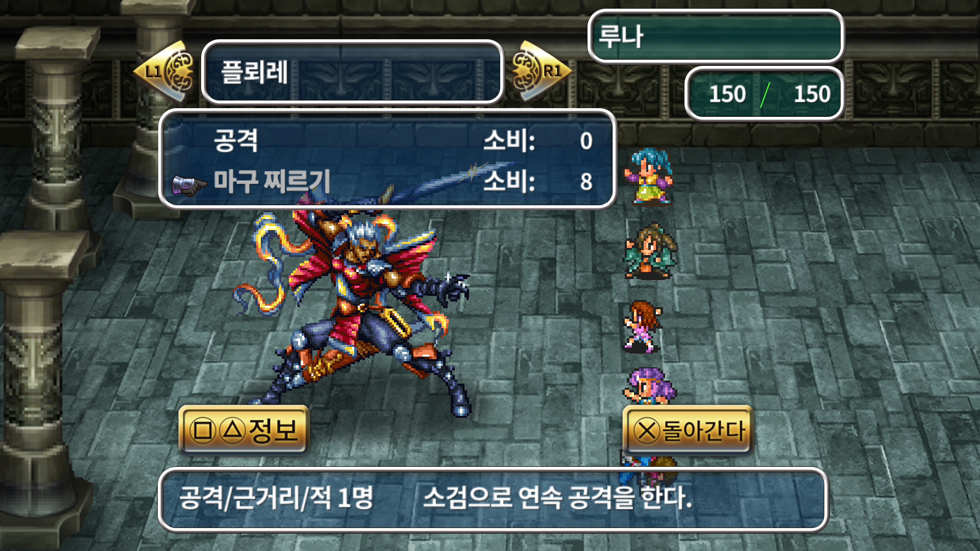Click the 150 / 150 points panel

coord(765,93)
